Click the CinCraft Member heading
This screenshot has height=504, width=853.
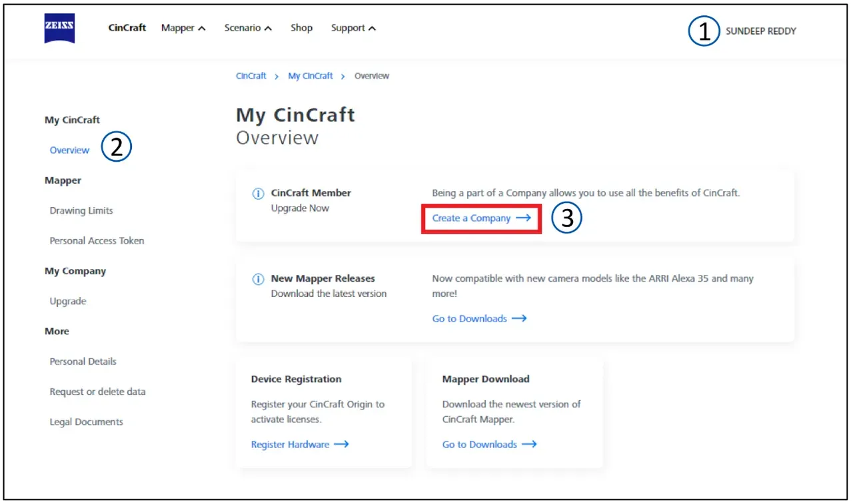[x=311, y=193]
